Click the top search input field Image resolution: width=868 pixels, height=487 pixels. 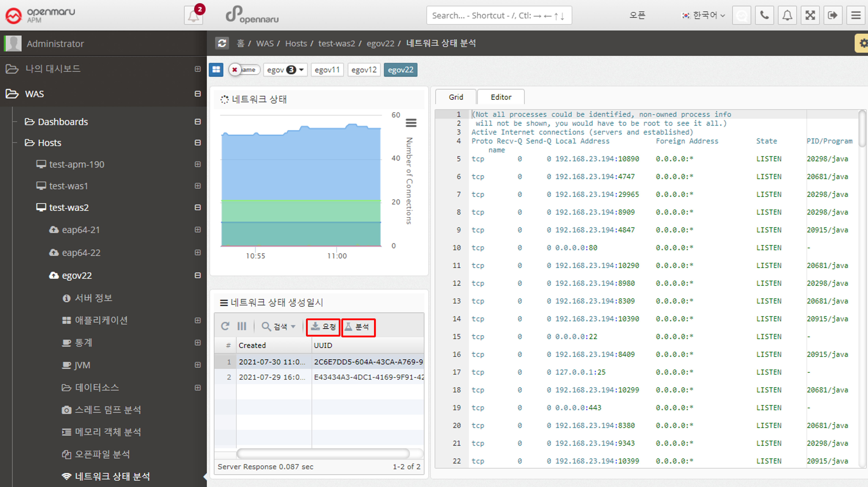[499, 16]
